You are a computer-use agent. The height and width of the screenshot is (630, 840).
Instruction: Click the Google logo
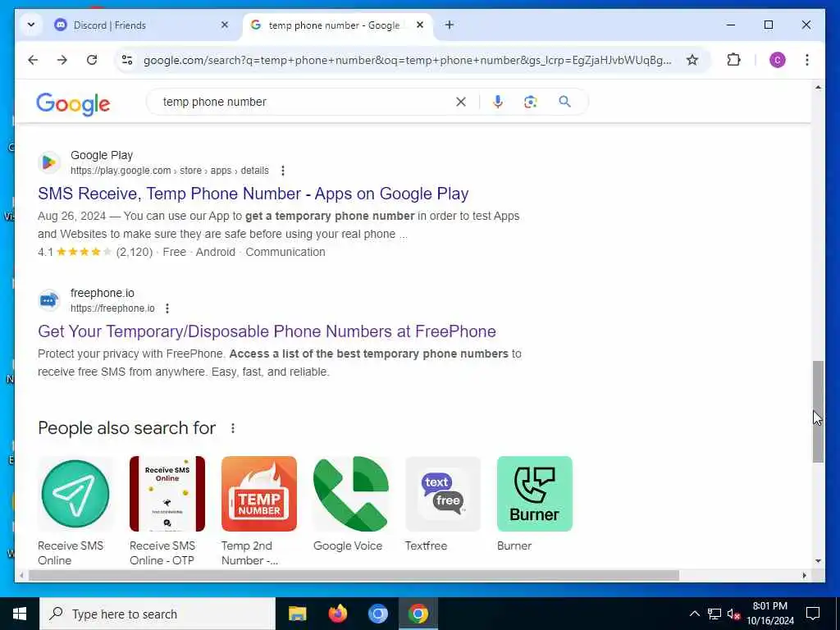coord(73,103)
